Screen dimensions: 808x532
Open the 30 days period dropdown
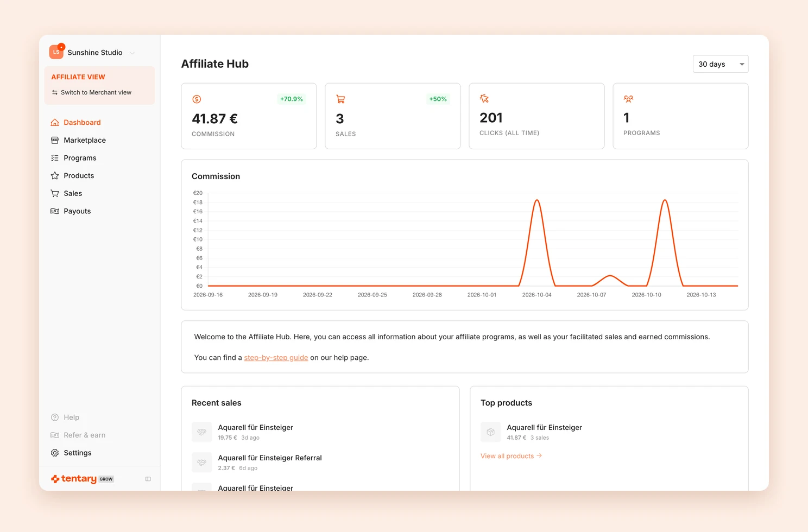pyautogui.click(x=721, y=64)
